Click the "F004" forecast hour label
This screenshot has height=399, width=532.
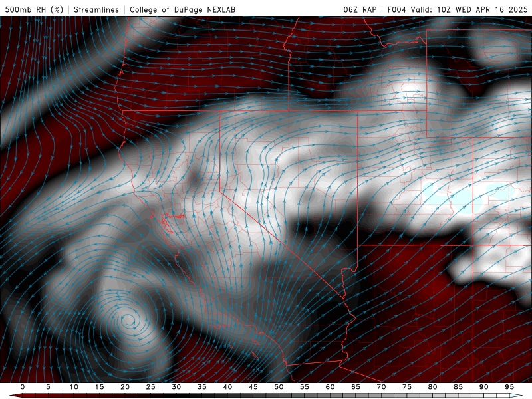[x=396, y=10]
